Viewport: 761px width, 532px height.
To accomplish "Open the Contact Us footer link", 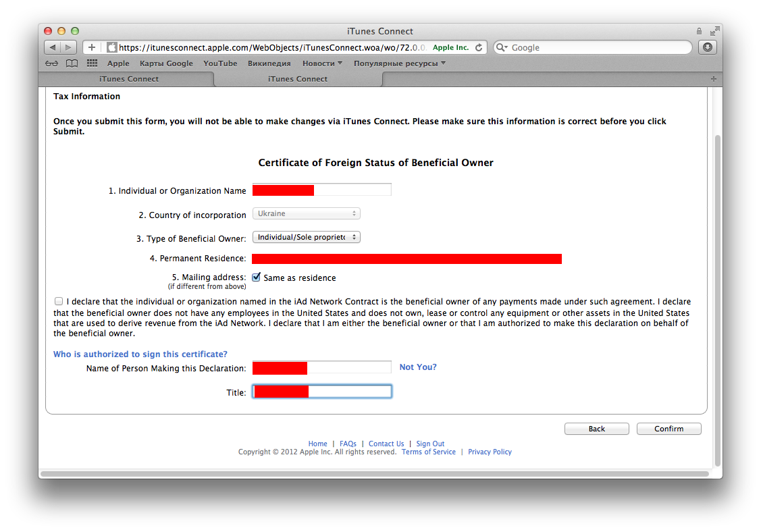I will 386,444.
